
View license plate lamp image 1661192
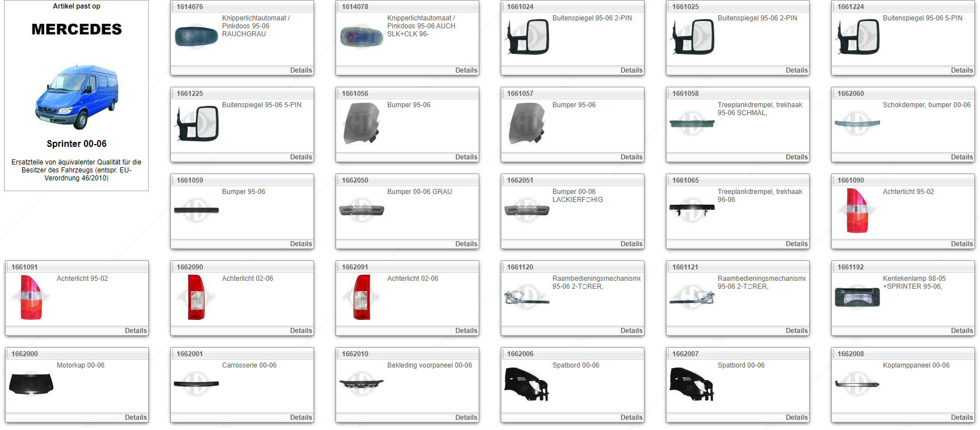click(857, 297)
